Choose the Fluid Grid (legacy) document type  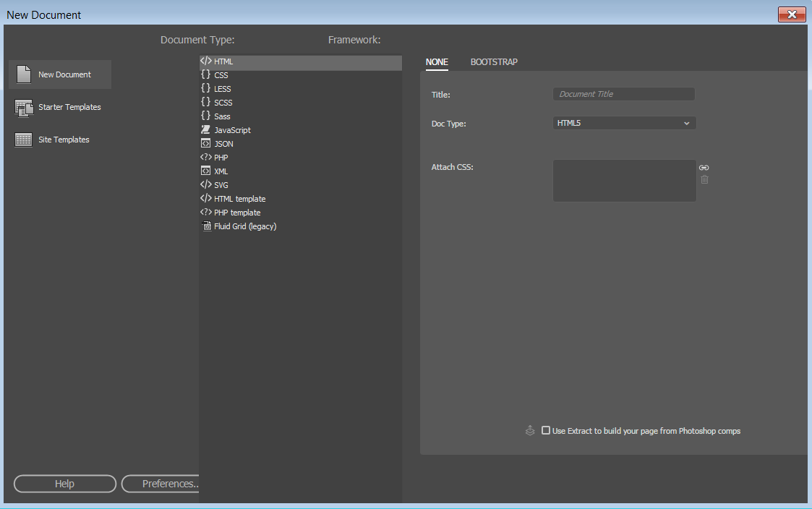click(245, 226)
